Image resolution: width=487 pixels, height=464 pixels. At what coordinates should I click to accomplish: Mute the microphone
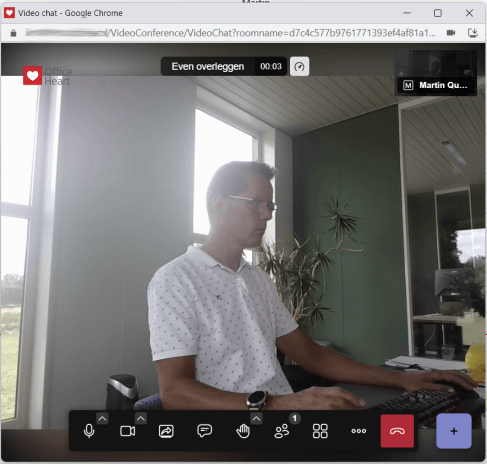click(89, 431)
